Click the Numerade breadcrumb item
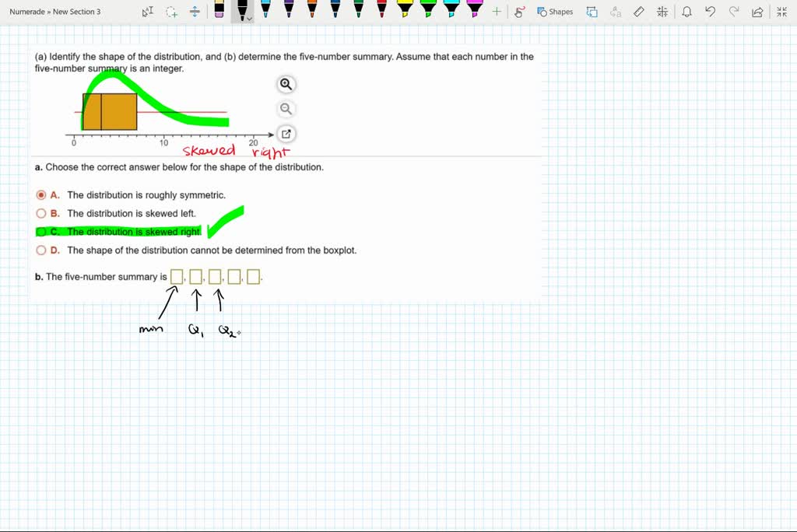Viewport: 797px width, 532px height. point(26,12)
